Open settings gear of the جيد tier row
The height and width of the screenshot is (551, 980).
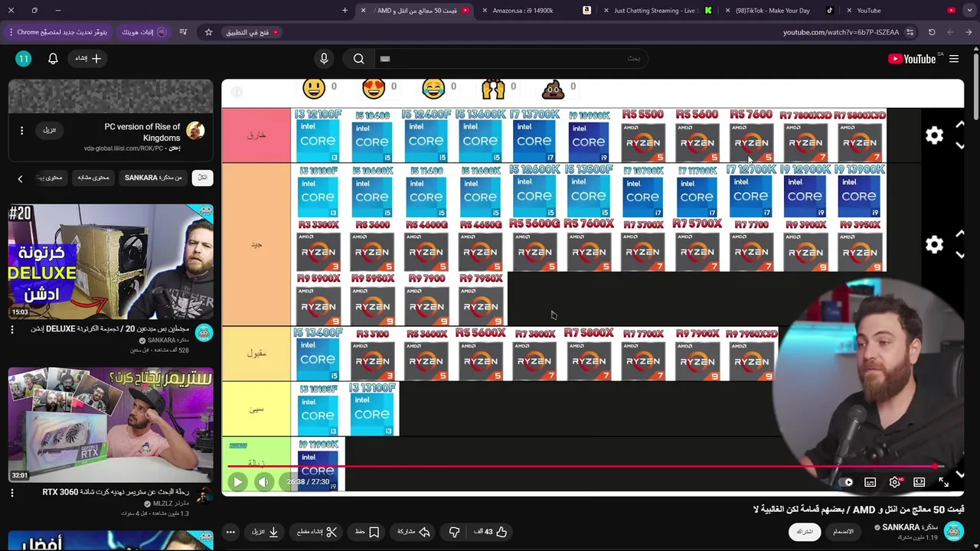934,245
